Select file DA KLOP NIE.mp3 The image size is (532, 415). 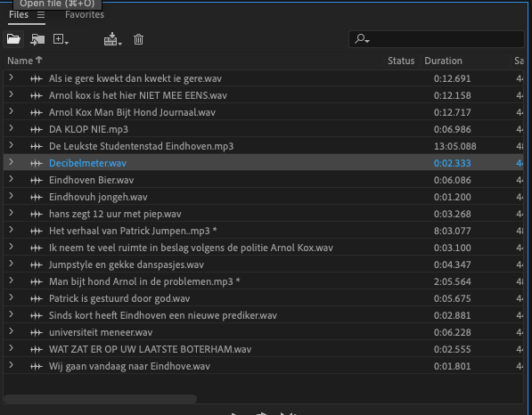tap(88, 129)
